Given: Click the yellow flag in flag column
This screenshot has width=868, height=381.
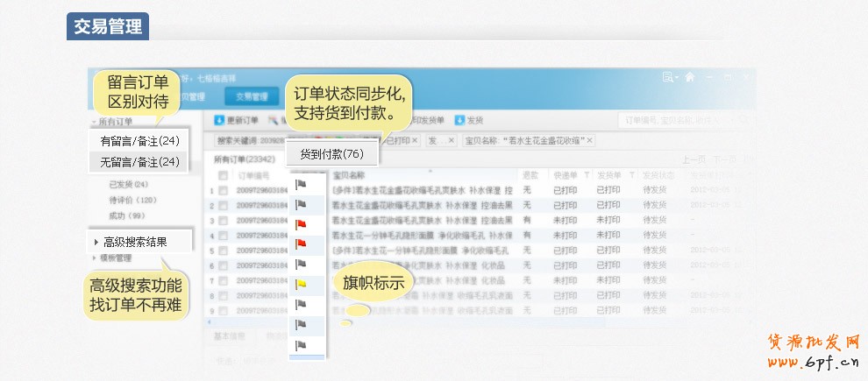Looking at the screenshot, I should coord(301,285).
